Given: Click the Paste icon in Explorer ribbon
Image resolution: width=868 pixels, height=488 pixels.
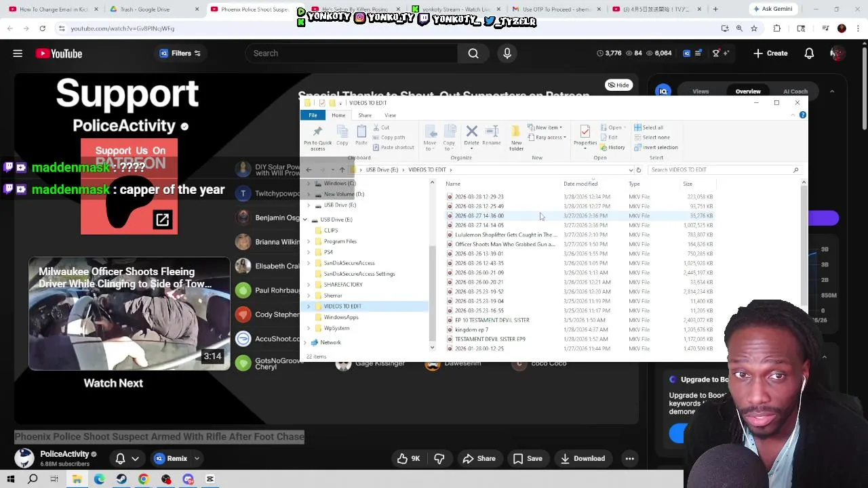Looking at the screenshot, I should pos(361,135).
